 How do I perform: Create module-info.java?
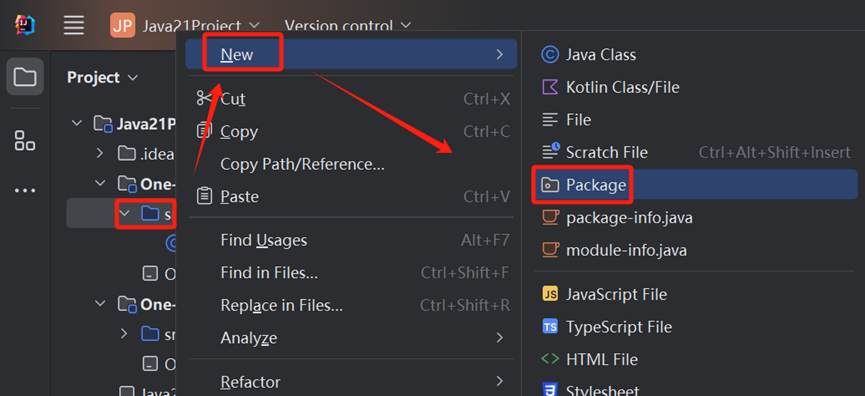click(x=695, y=251)
